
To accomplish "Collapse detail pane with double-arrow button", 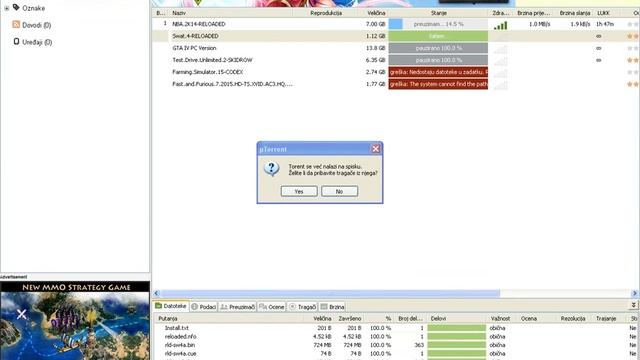I will pos(633,305).
